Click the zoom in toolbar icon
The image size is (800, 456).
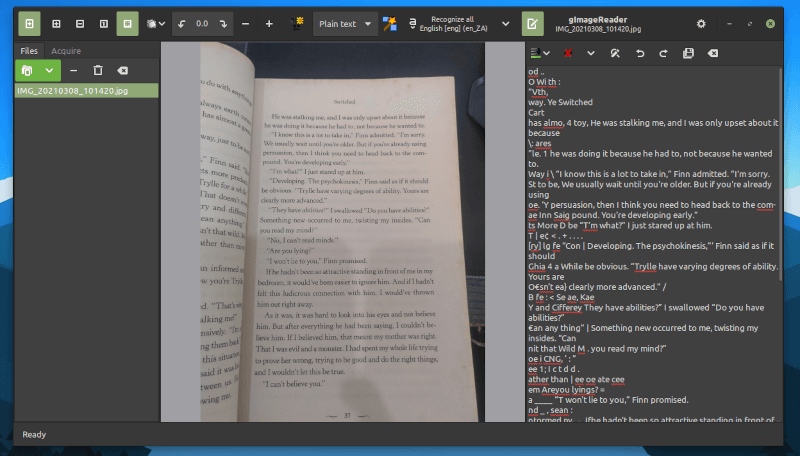click(55, 23)
